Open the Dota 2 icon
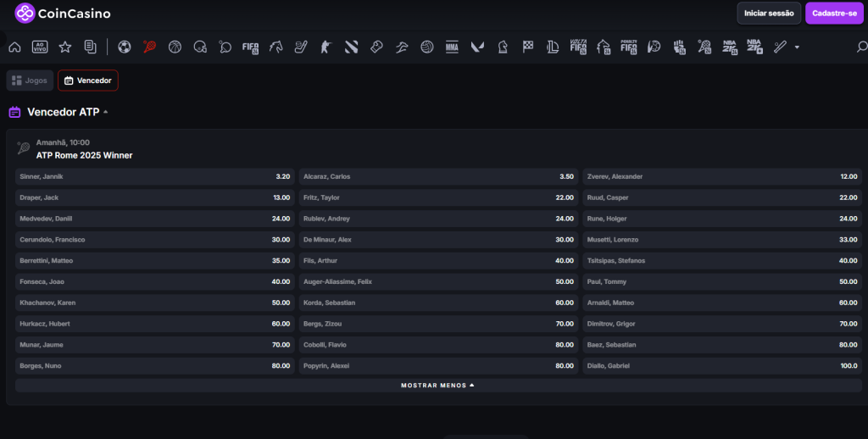 click(x=352, y=47)
